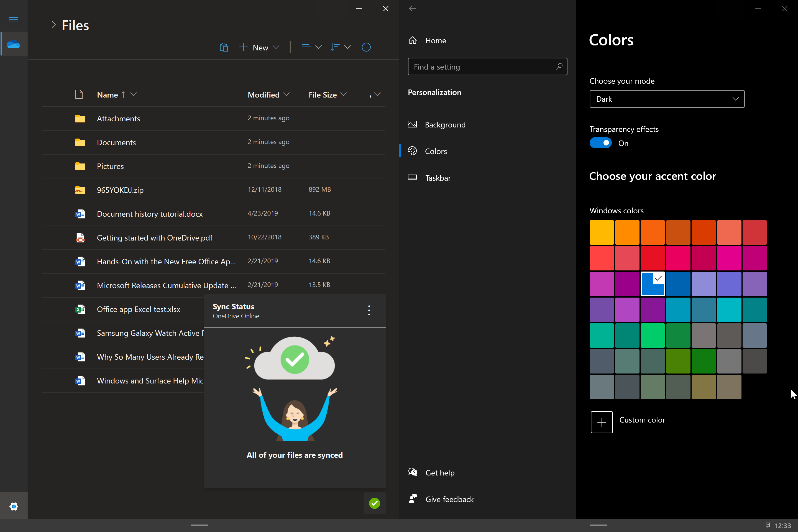The height and width of the screenshot is (532, 798).
Task: Click Add New file button
Action: point(255,47)
